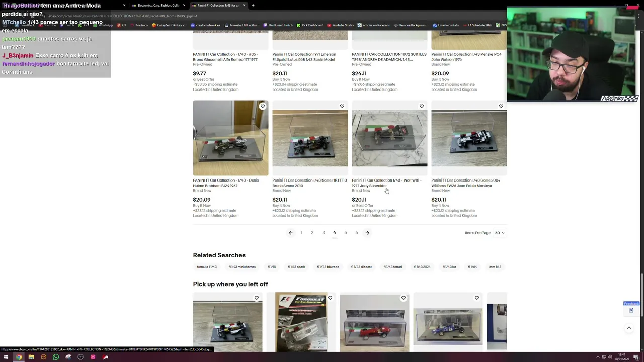Image resolution: width=644 pixels, height=362 pixels.
Task: Open results page 5
Action: tap(346, 233)
